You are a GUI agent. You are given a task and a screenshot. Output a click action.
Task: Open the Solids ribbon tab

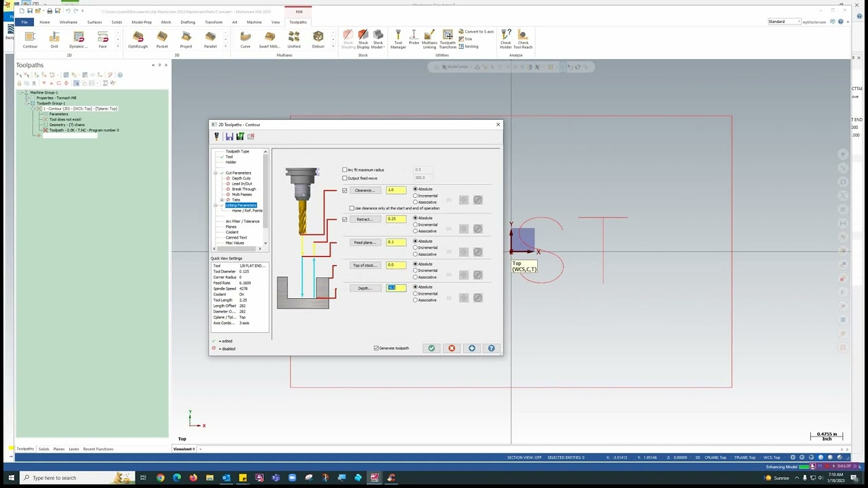click(x=117, y=22)
